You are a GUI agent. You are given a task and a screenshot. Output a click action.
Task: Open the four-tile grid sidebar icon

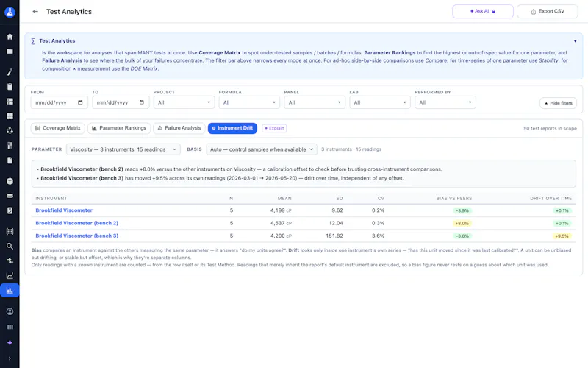coord(10,116)
